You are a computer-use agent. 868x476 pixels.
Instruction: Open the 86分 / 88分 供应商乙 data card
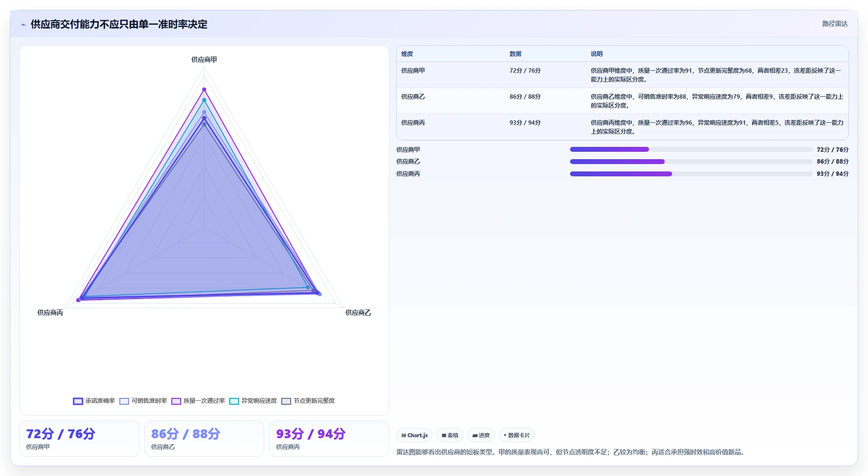pos(204,439)
